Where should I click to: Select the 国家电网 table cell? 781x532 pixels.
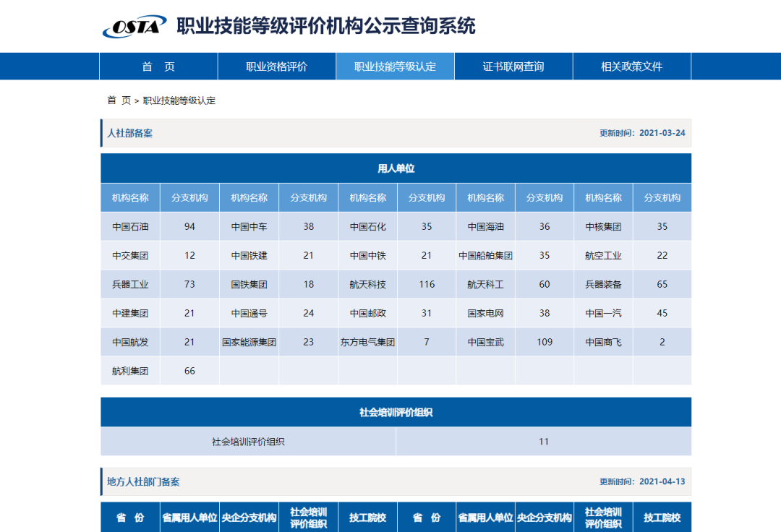click(x=486, y=313)
